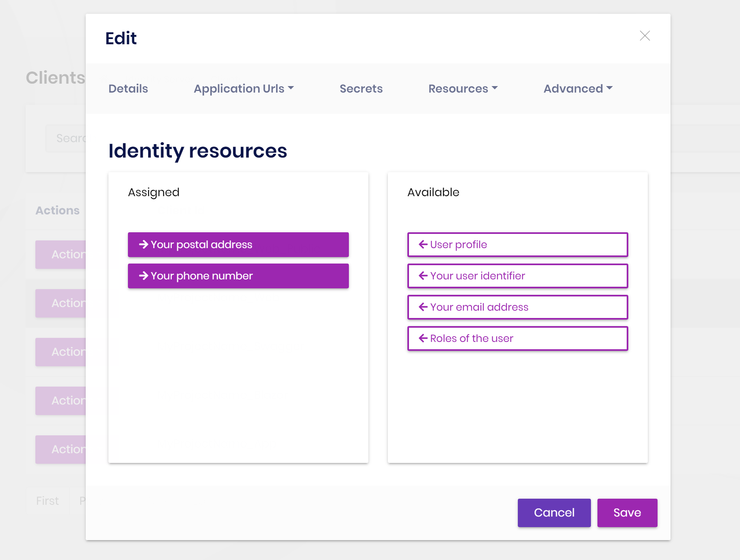Click the "First" pagination control
Screen dimensions: 740x560
[x=47, y=501]
